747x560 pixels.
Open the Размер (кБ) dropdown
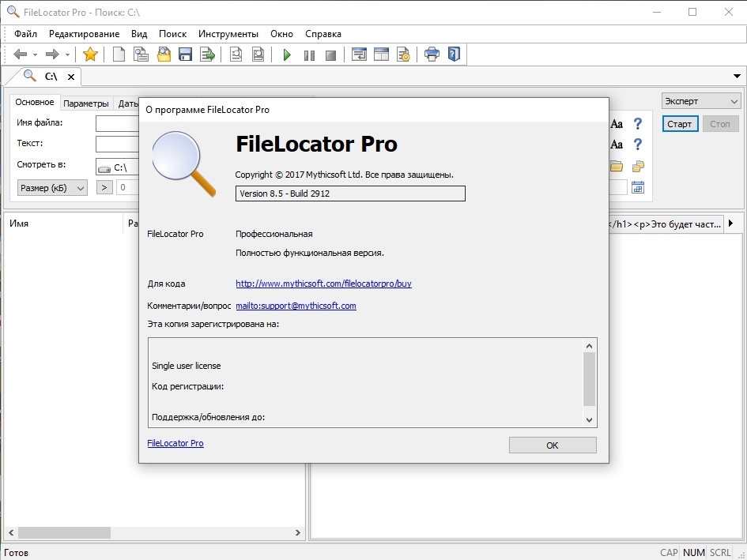[x=52, y=188]
